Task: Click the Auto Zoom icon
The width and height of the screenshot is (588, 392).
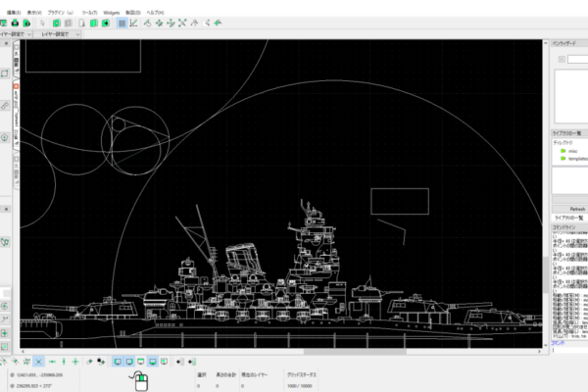Action: [182, 24]
